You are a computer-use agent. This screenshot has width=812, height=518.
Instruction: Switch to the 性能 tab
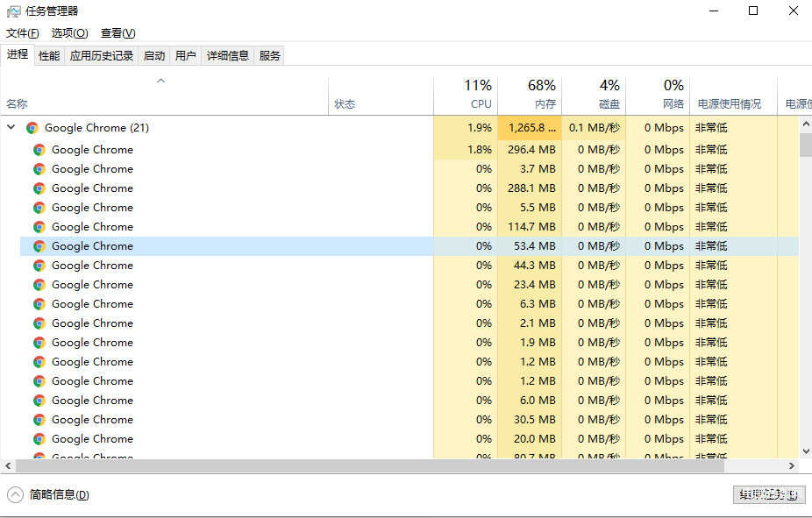[49, 56]
